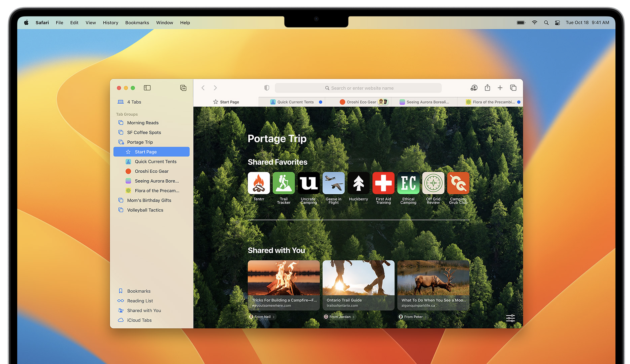This screenshot has height=364, width=630.
Task: Switch to Quick Current Tents tab
Action: click(292, 102)
